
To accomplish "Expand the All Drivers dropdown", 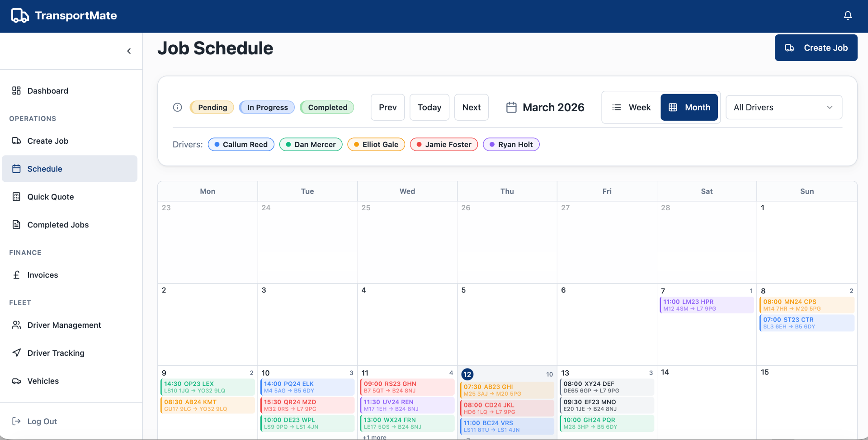I will tap(784, 107).
